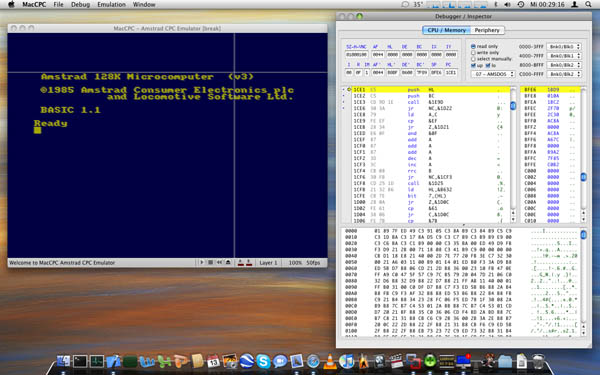Click the date and time in menu bar
The width and height of the screenshot is (600, 375).
point(547,5)
